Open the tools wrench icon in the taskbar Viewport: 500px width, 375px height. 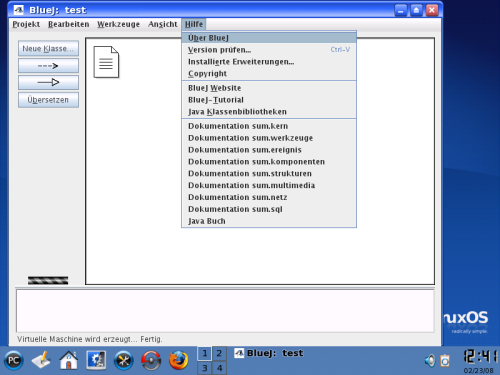click(124, 360)
